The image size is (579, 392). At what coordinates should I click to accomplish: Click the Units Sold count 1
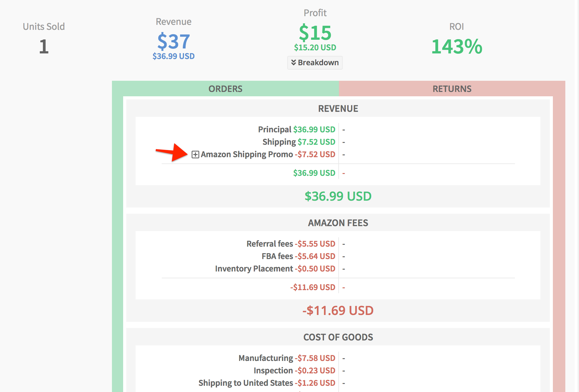(x=44, y=47)
